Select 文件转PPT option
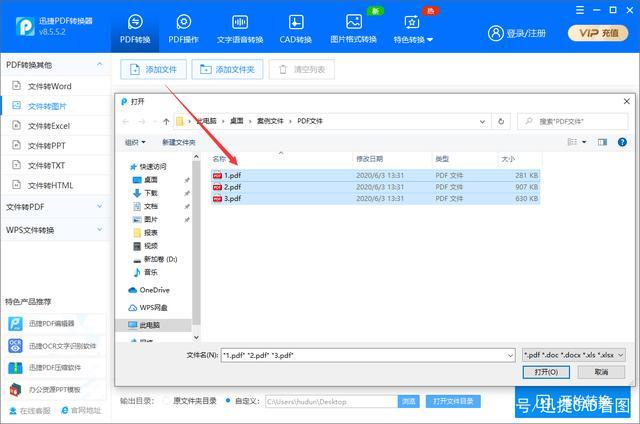 55,146
